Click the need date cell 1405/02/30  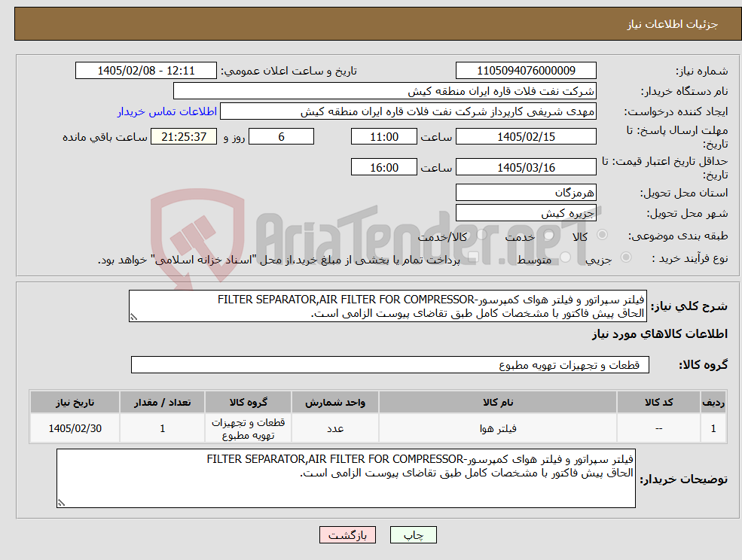pyautogui.click(x=75, y=428)
